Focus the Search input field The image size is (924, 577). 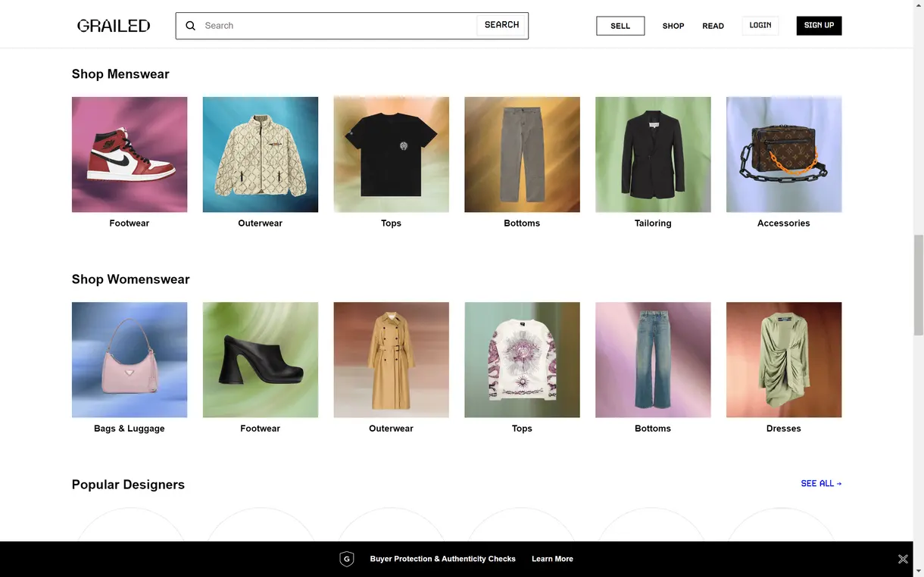[x=339, y=26]
